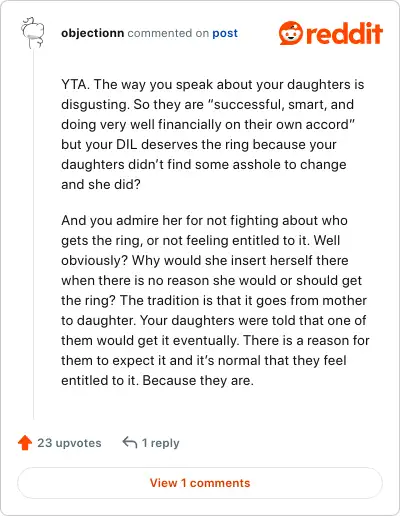Image resolution: width=400 pixels, height=516 pixels.
Task: Open objectionn's Snoo avatar
Action: [33, 33]
